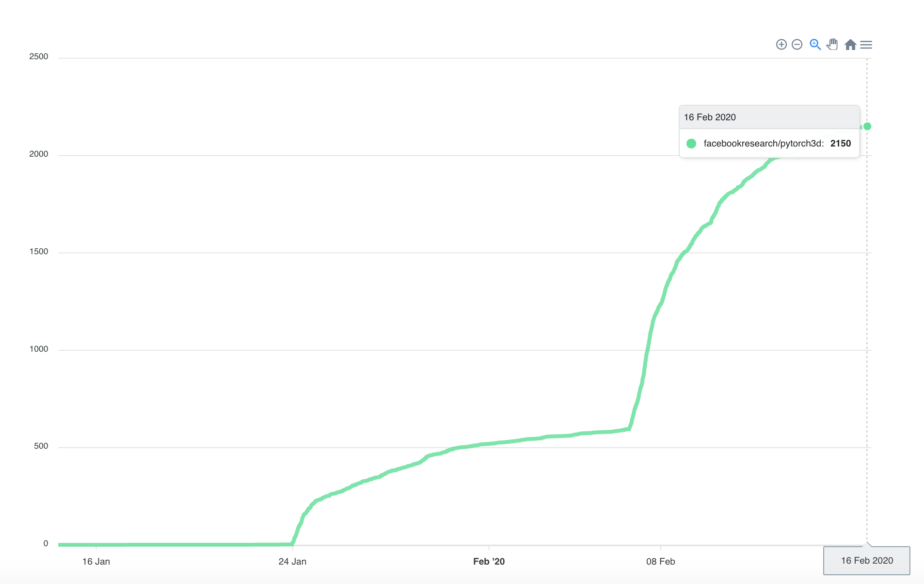The image size is (924, 584).
Task: Open the hamburger chart menu
Action: [x=866, y=45]
